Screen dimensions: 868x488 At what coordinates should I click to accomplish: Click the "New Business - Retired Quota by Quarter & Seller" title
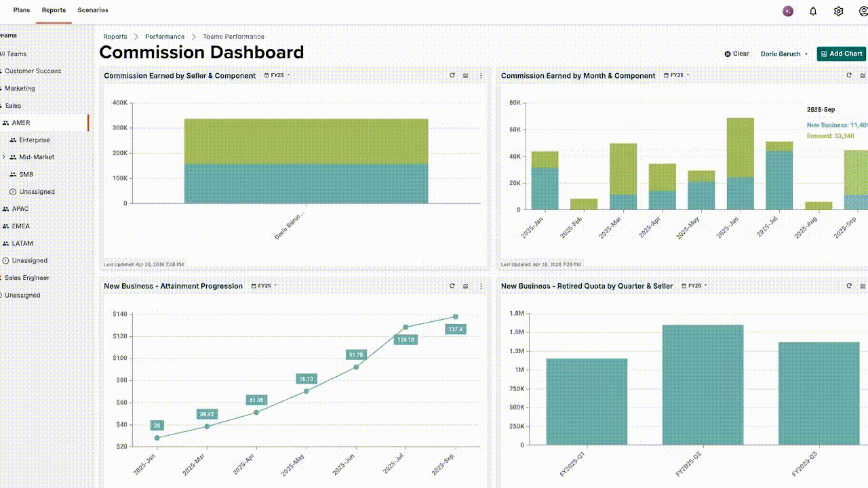coord(587,286)
